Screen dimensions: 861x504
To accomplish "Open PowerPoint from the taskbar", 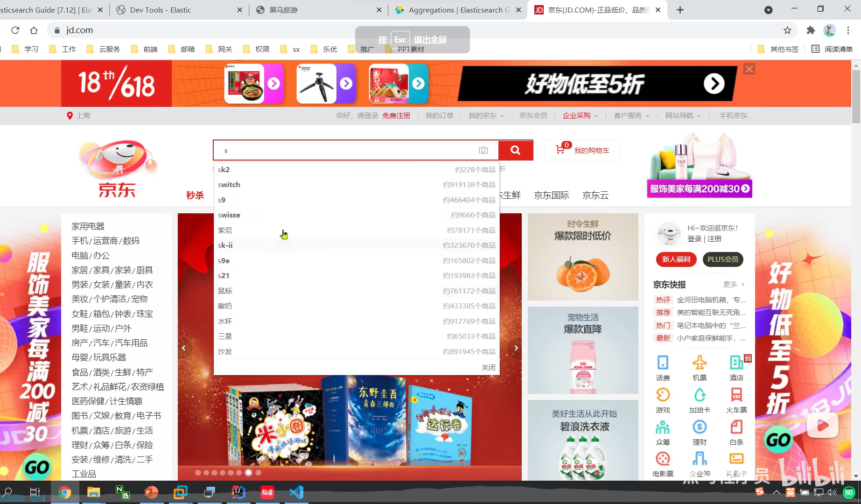I will coord(152,492).
